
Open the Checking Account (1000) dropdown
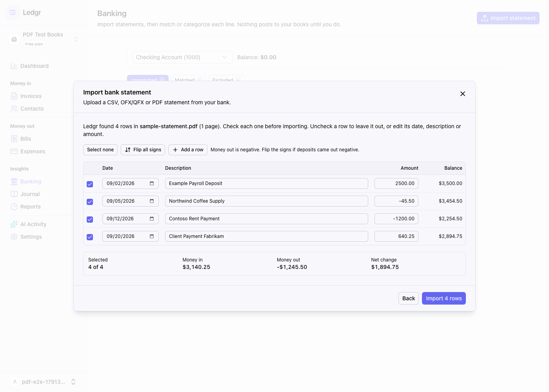[x=182, y=57]
